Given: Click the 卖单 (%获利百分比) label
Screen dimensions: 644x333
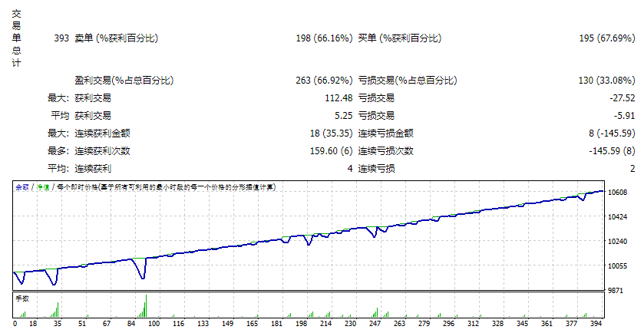Looking at the screenshot, I should pyautogui.click(x=116, y=38).
